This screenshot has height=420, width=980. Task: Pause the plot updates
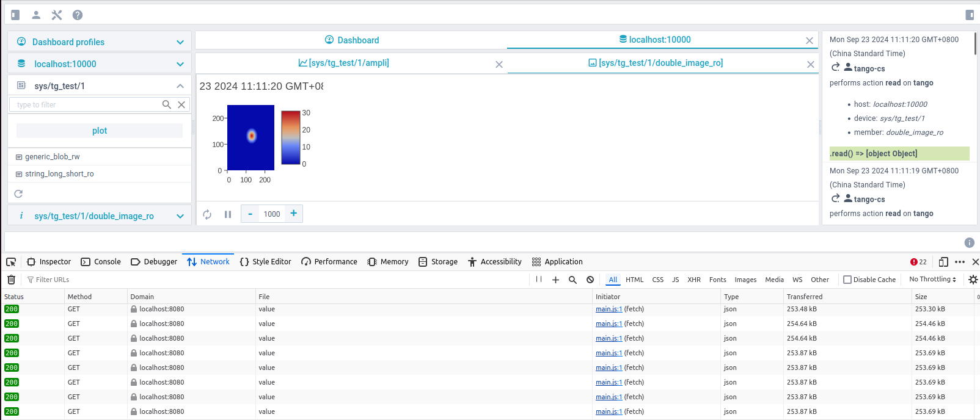228,214
